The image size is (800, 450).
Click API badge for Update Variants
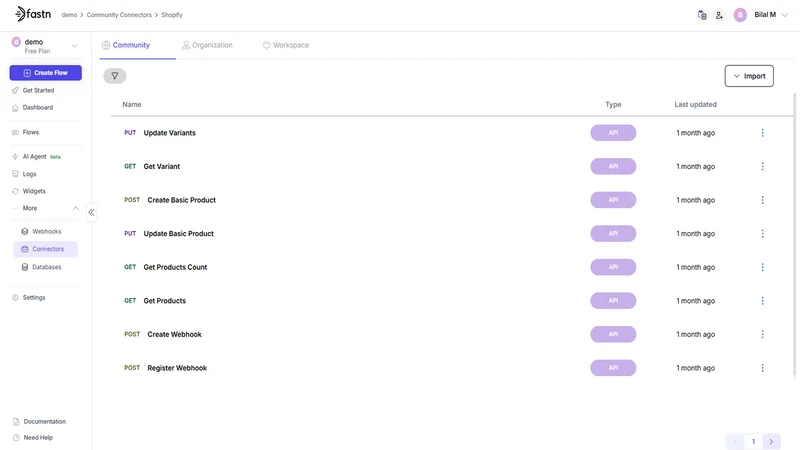(x=613, y=133)
